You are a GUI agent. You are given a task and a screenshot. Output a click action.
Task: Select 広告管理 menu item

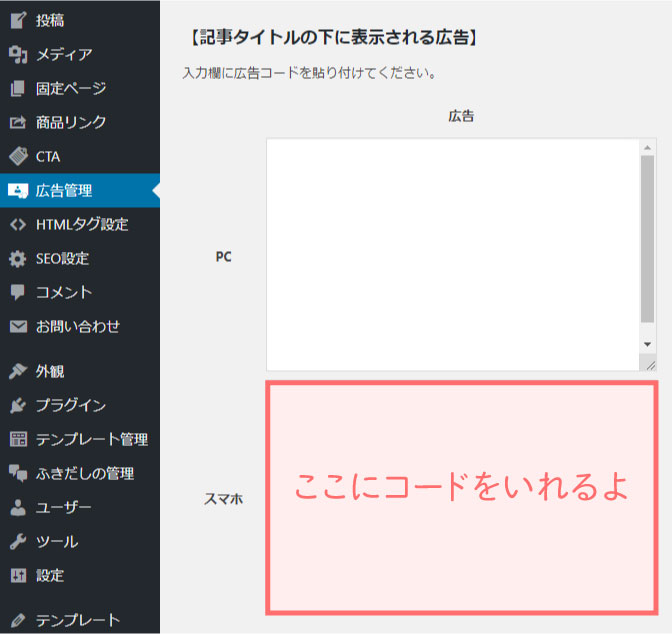click(x=80, y=190)
